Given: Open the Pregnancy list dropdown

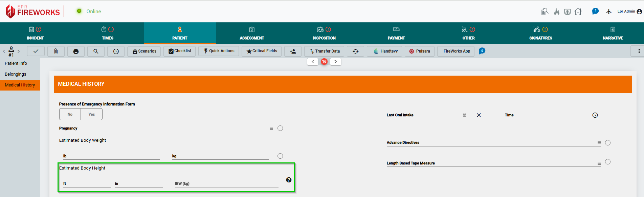Looking at the screenshot, I should [x=271, y=129].
